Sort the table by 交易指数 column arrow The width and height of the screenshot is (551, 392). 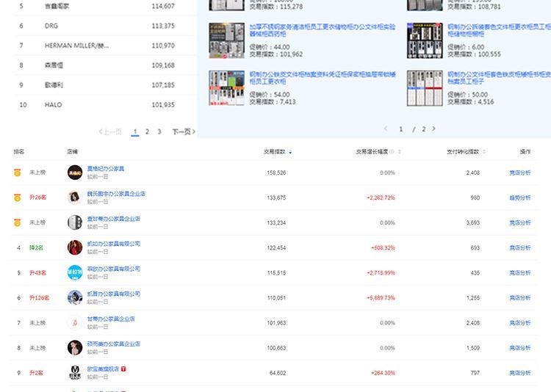click(x=290, y=152)
